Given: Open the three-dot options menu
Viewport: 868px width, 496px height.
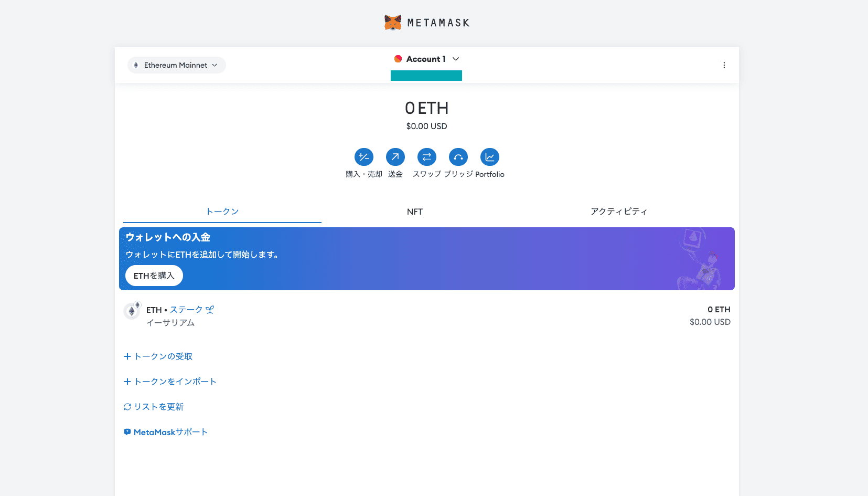Looking at the screenshot, I should point(724,65).
